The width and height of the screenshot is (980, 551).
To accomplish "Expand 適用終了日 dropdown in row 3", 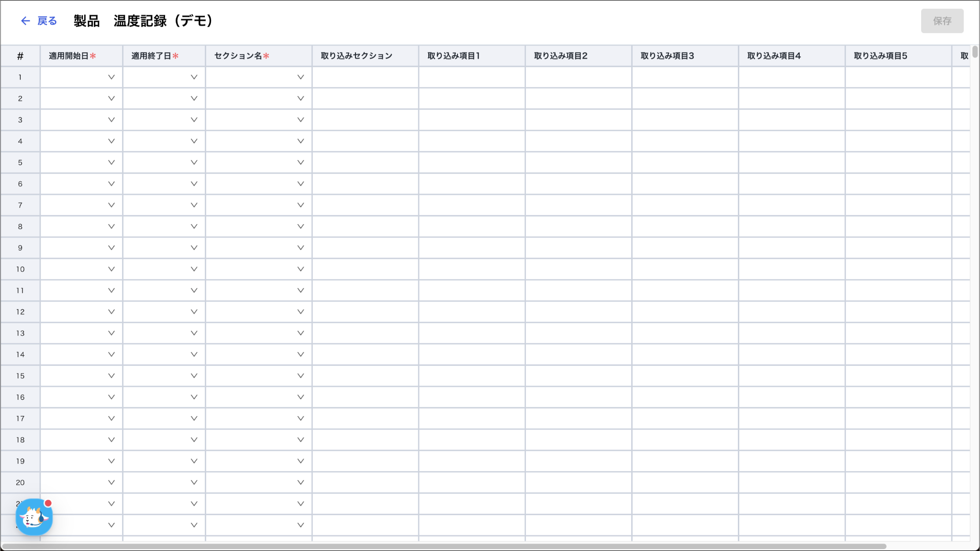I will 194,120.
